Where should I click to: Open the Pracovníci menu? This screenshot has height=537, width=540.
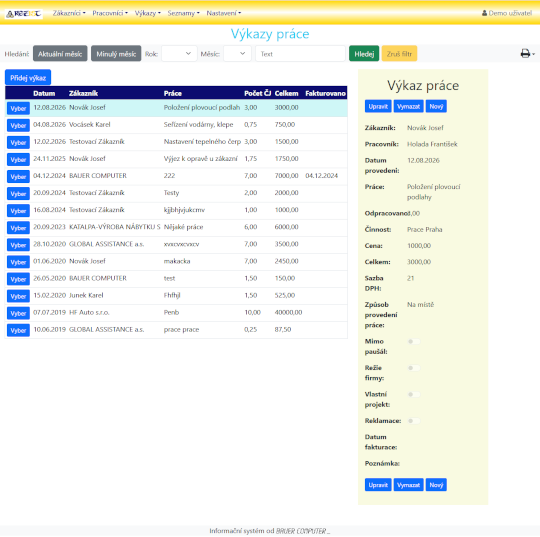pos(110,13)
